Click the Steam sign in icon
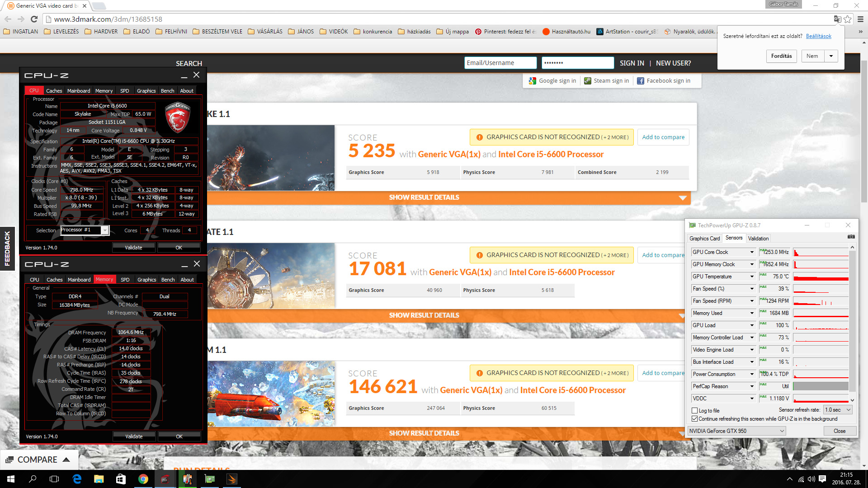The image size is (868, 488). coord(587,81)
